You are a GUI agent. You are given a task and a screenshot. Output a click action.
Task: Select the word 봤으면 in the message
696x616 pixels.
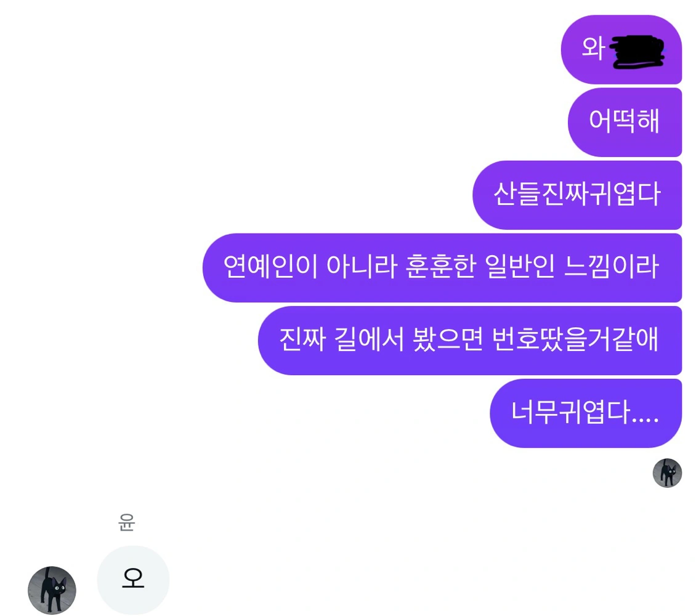[447, 339]
